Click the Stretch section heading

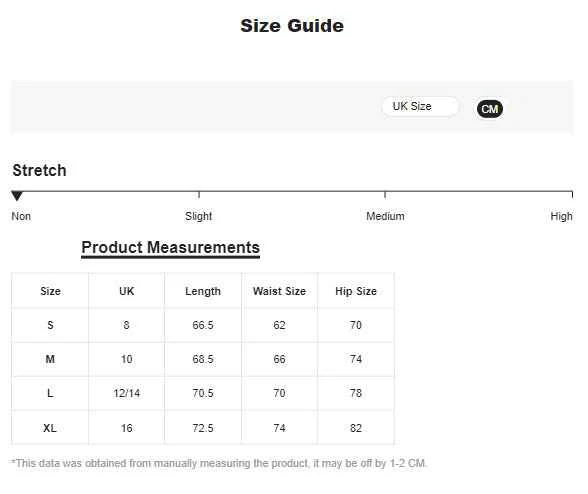coord(39,170)
